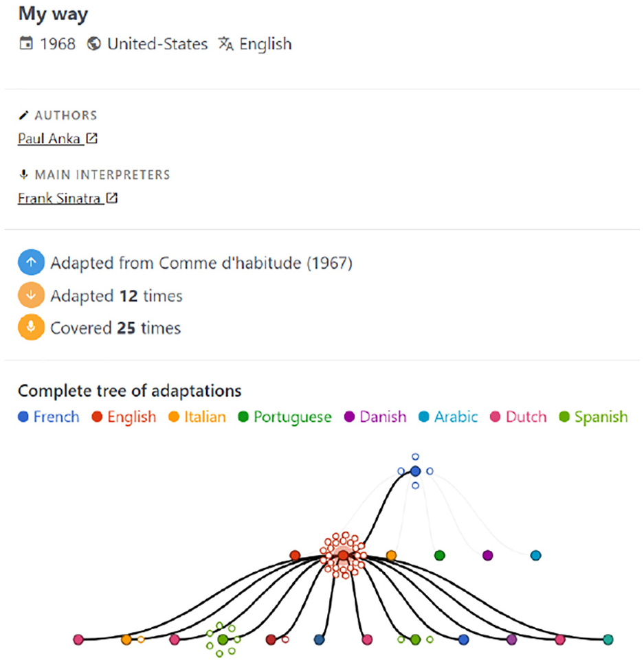This screenshot has width=644, height=667.
Task: Toggle the Arabic legend entry
Action: (448, 417)
